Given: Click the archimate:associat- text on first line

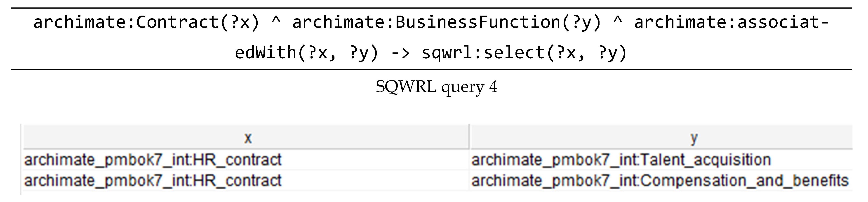Looking at the screenshot, I should click(731, 23).
